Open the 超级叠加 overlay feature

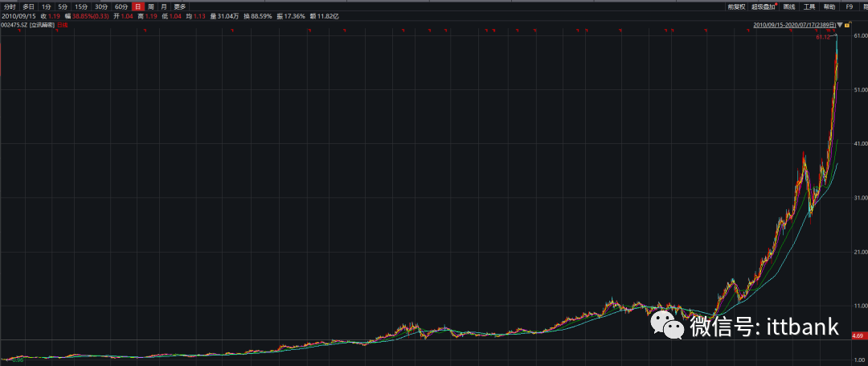point(764,6)
